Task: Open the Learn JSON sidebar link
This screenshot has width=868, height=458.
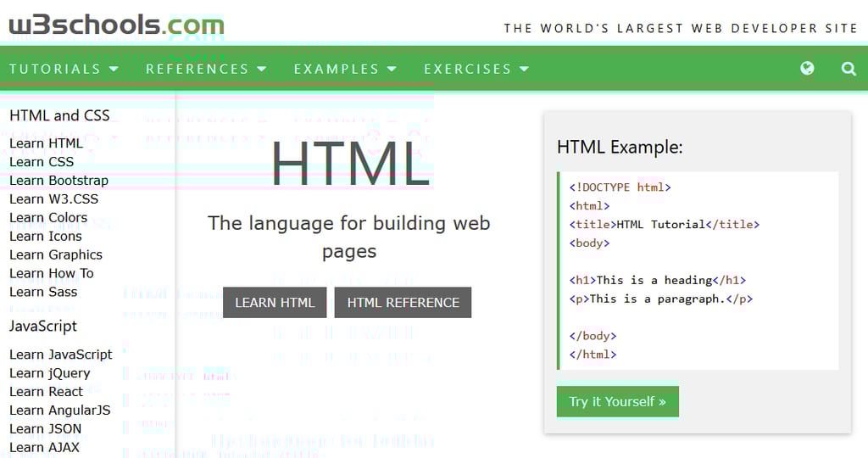Action: (46, 428)
